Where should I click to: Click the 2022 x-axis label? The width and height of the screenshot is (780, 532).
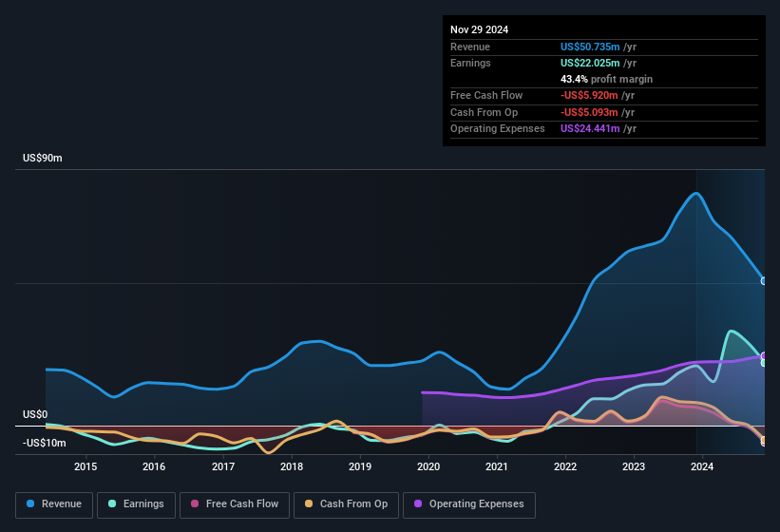point(565,466)
